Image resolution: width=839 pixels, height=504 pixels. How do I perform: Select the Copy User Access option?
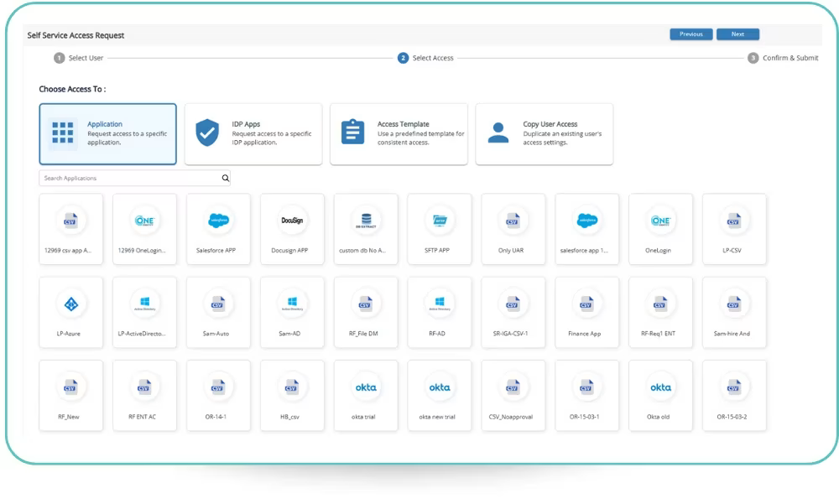544,134
